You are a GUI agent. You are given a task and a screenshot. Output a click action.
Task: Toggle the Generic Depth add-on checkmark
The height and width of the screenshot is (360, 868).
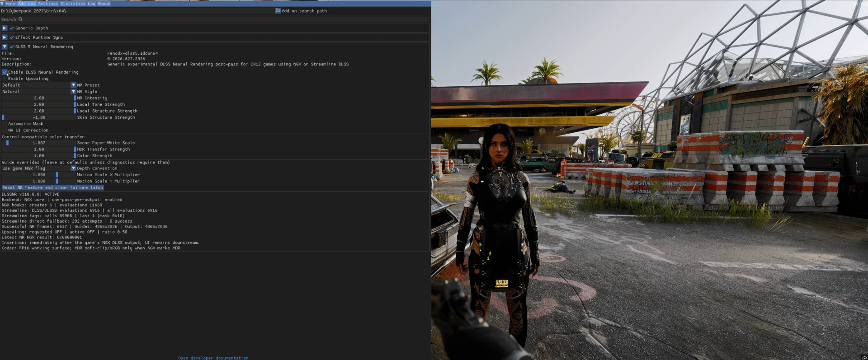tap(12, 28)
